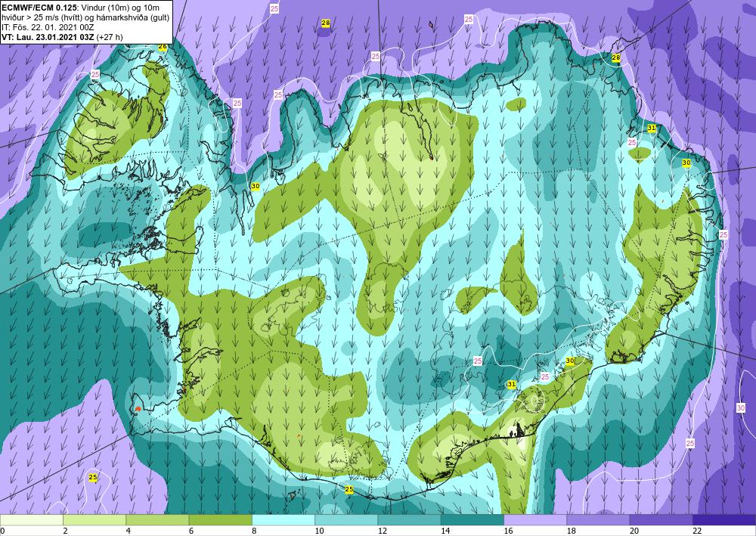The image size is (756, 536).
Task: Select the 'hviður > 25 m/s (hvítt)' description line
Action: pos(86,17)
